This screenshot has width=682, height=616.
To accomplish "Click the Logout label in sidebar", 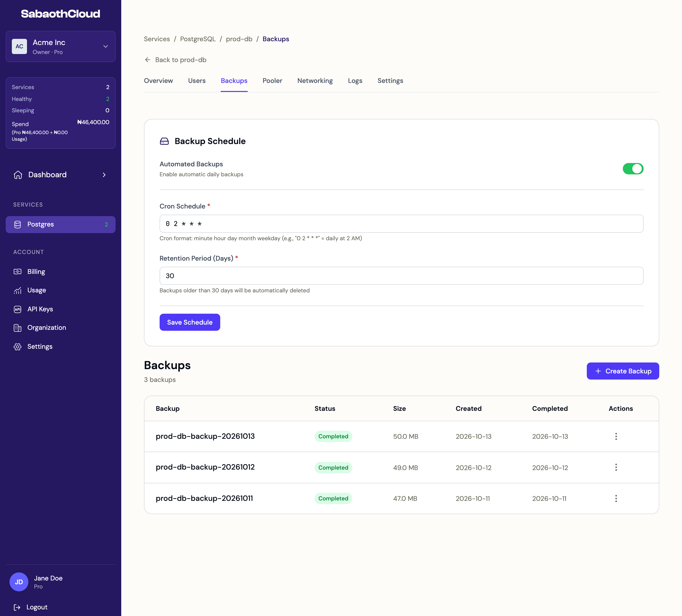I will [37, 607].
